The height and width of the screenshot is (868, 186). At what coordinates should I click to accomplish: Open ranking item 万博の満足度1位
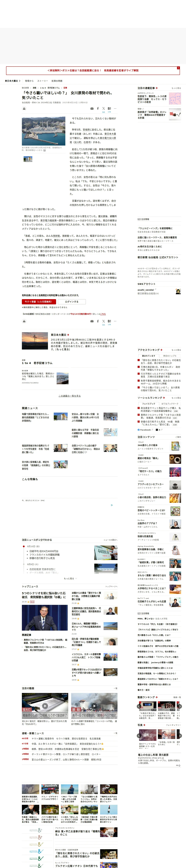pyautogui.click(x=160, y=368)
